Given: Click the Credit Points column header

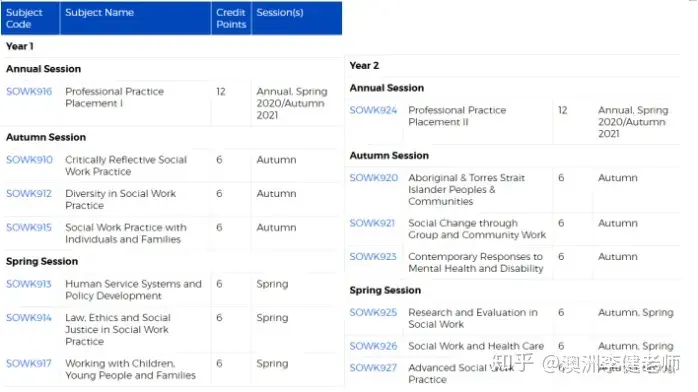Looking at the screenshot, I should point(231,18).
